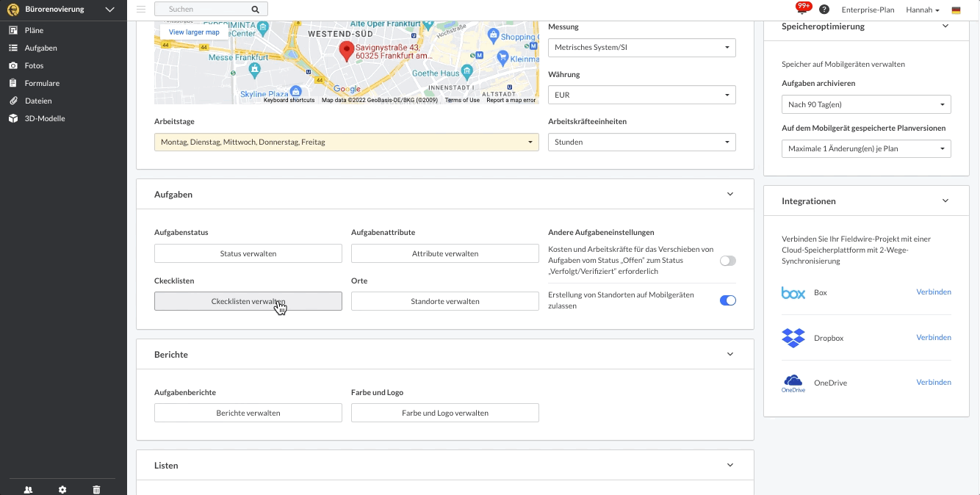Toggle the hamburger menu icon
Viewport: 980px width, 495px height.
click(141, 10)
